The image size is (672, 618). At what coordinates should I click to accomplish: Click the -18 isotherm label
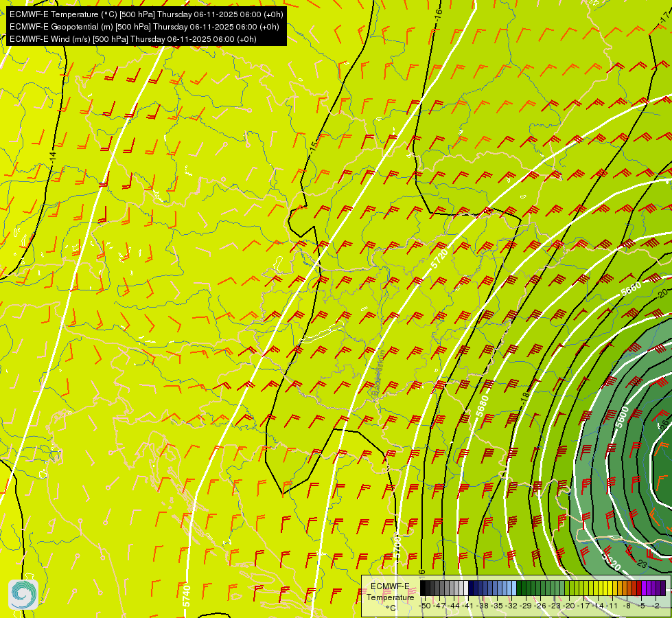524,397
